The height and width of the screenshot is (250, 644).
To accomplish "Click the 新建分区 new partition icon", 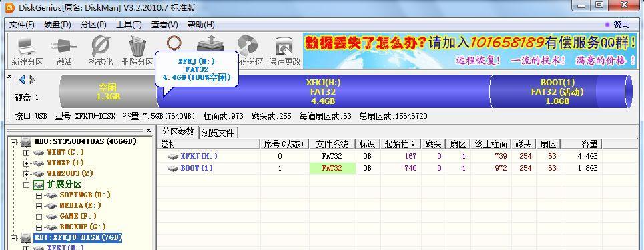I will (27, 51).
